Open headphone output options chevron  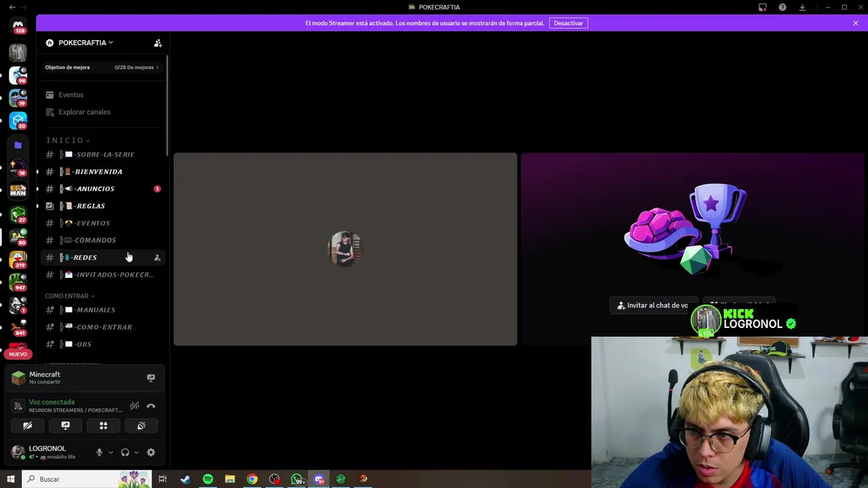click(x=136, y=452)
